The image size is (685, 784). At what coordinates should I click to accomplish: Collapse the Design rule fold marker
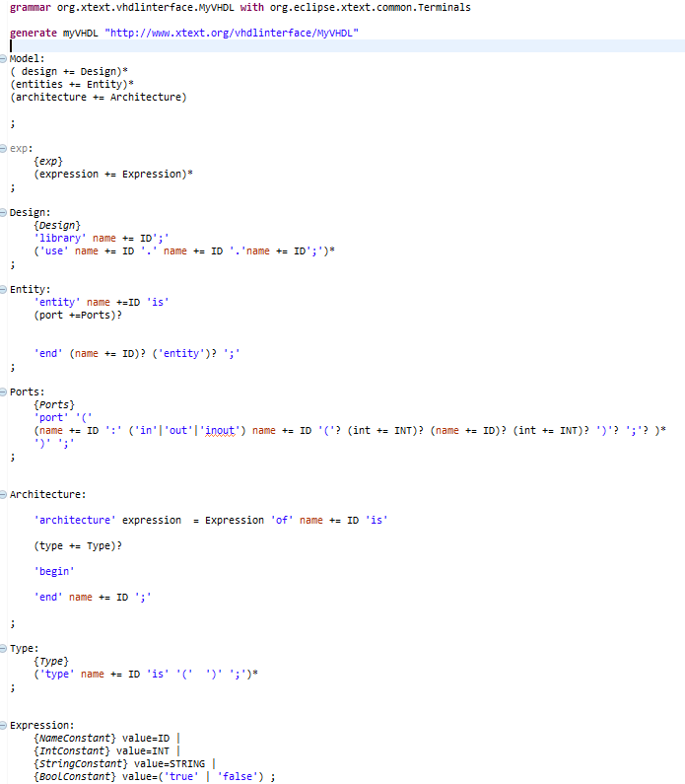pyautogui.click(x=3, y=212)
